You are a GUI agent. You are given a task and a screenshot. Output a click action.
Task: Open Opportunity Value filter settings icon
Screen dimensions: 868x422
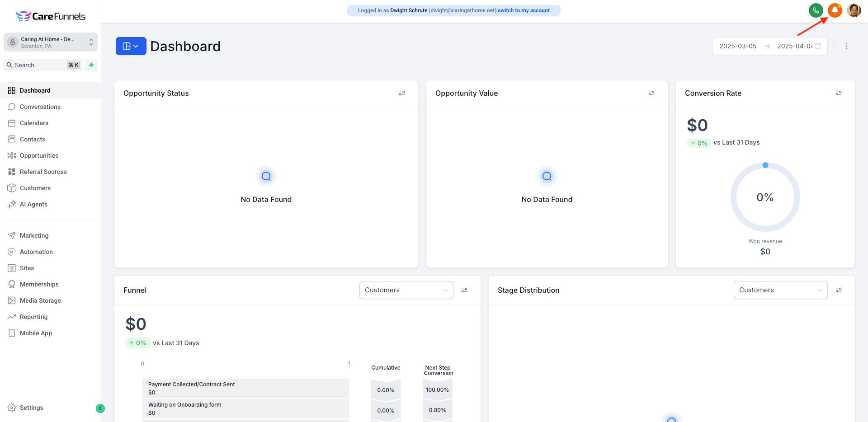click(x=651, y=93)
